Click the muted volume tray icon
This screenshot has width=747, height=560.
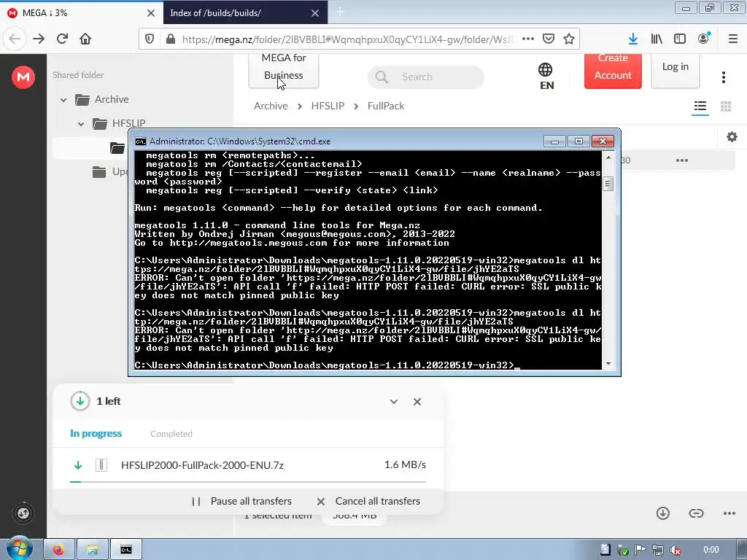[x=675, y=550]
